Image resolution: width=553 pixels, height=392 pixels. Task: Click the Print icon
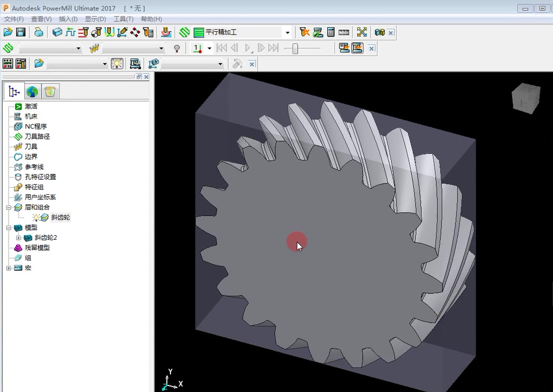tap(39, 32)
